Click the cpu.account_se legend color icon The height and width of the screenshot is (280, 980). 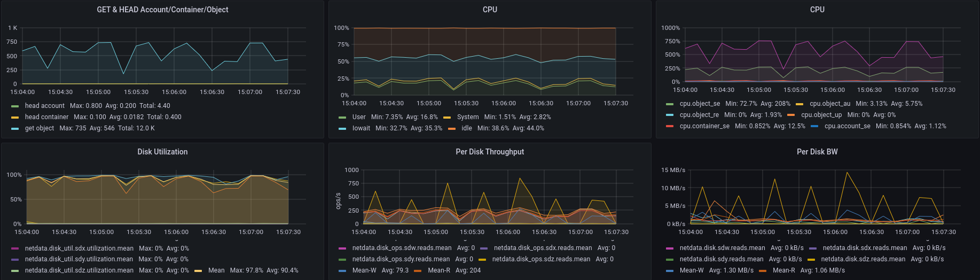pyautogui.click(x=814, y=127)
